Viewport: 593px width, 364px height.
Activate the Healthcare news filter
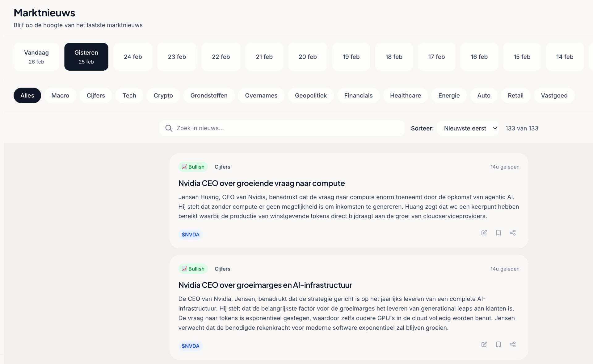point(405,95)
